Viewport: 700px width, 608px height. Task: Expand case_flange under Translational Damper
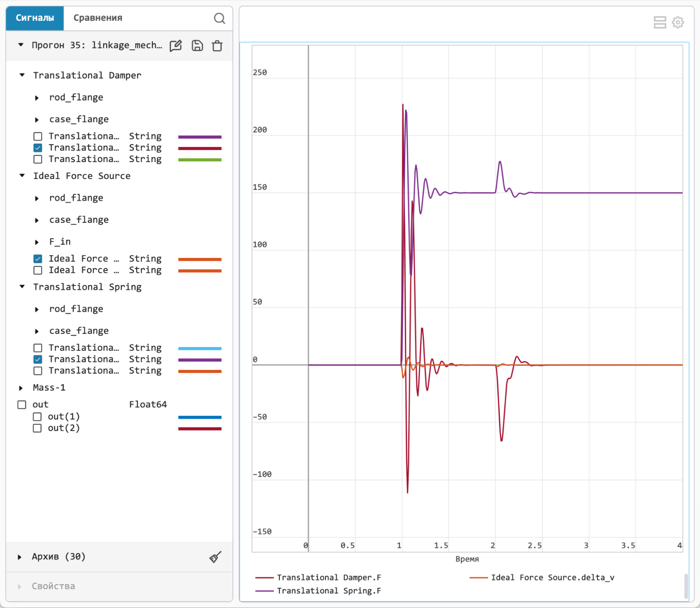[x=37, y=120]
